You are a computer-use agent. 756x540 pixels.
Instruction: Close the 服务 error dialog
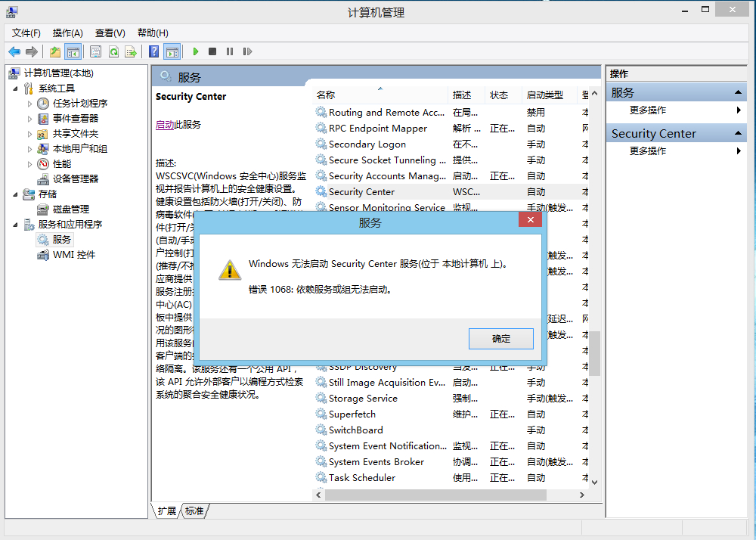point(531,220)
